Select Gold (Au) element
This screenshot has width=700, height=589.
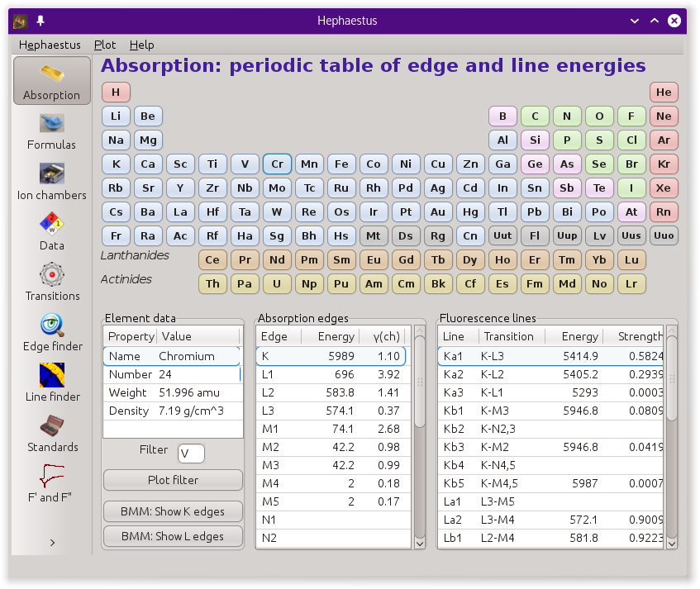pyautogui.click(x=438, y=212)
